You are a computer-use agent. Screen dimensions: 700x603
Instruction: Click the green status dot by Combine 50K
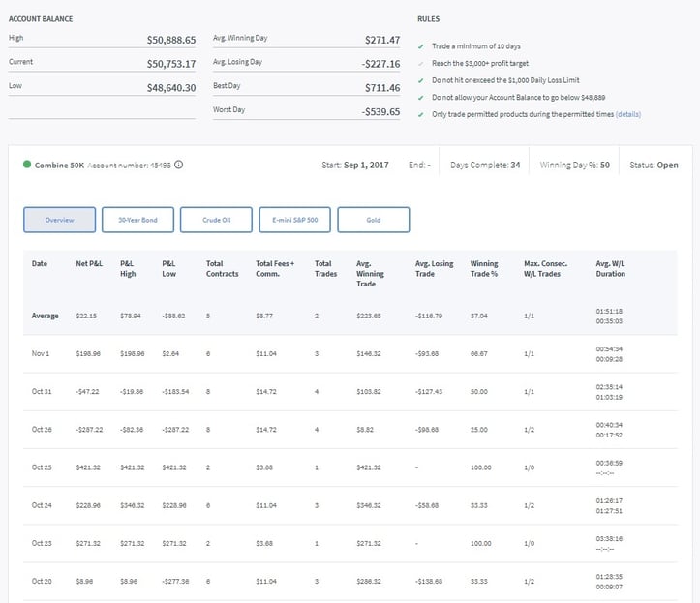(26, 165)
